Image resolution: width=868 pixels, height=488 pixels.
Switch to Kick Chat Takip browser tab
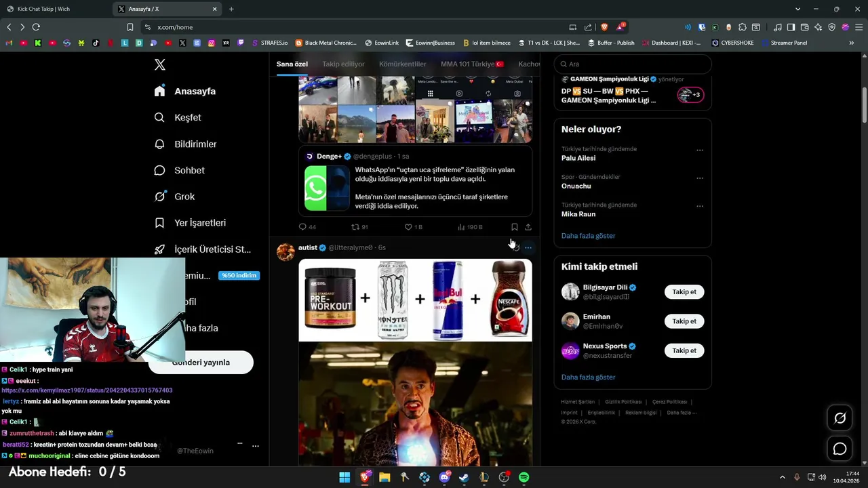56,9
